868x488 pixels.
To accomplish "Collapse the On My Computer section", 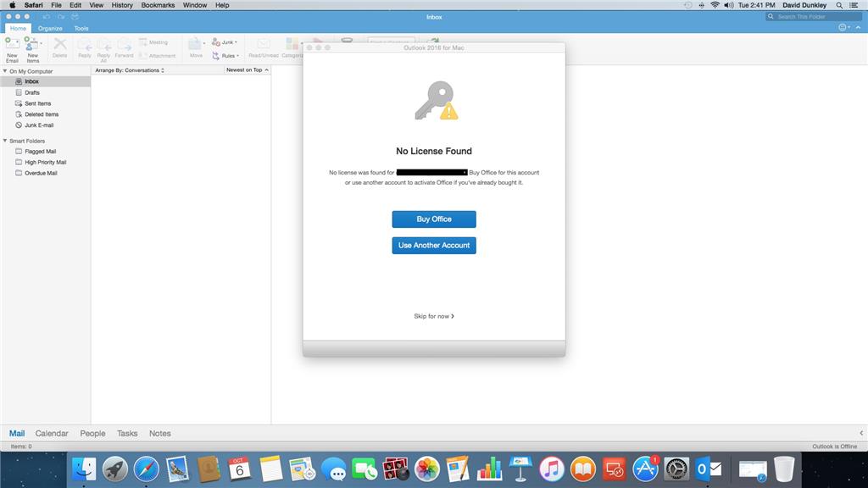I will pyautogui.click(x=5, y=71).
